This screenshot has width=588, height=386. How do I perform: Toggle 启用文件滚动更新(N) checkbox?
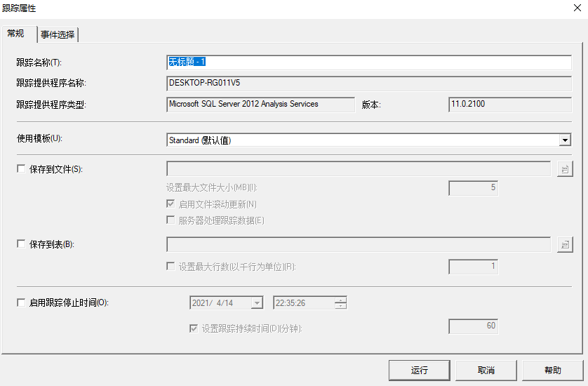point(171,204)
